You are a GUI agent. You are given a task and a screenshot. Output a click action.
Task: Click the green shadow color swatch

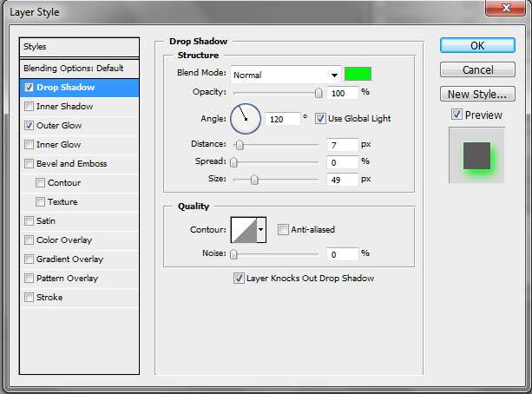pyautogui.click(x=358, y=74)
